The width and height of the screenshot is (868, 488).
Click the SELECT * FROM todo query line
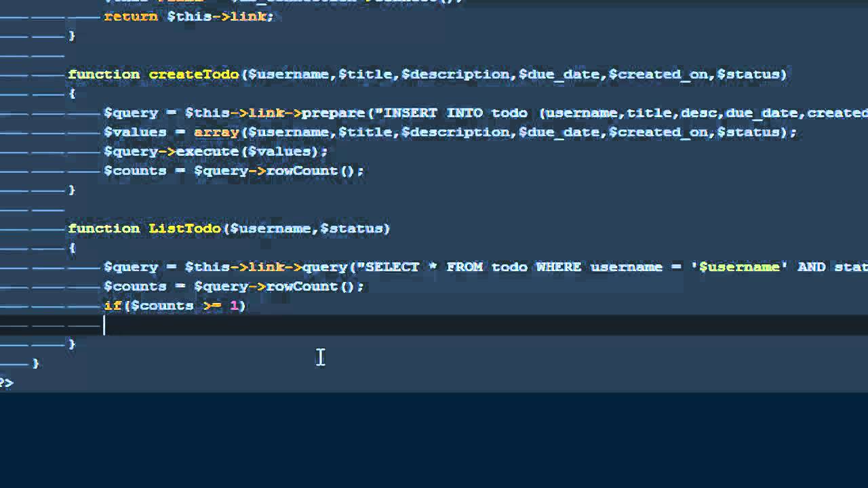[x=486, y=267]
